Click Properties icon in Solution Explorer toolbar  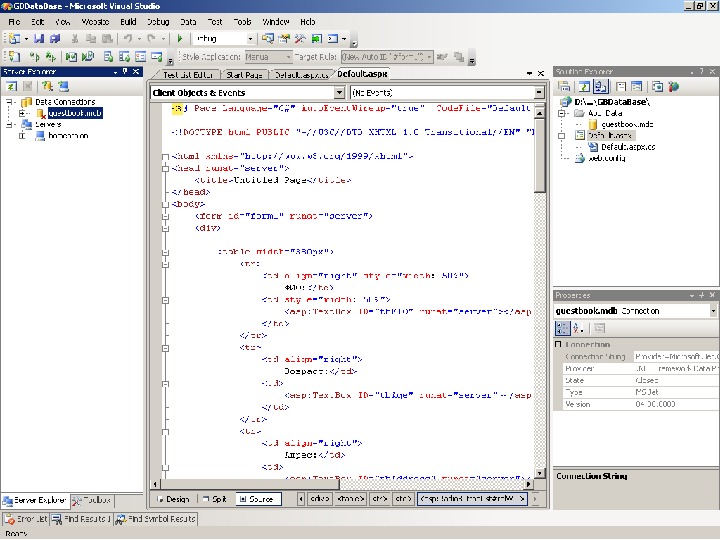point(564,87)
